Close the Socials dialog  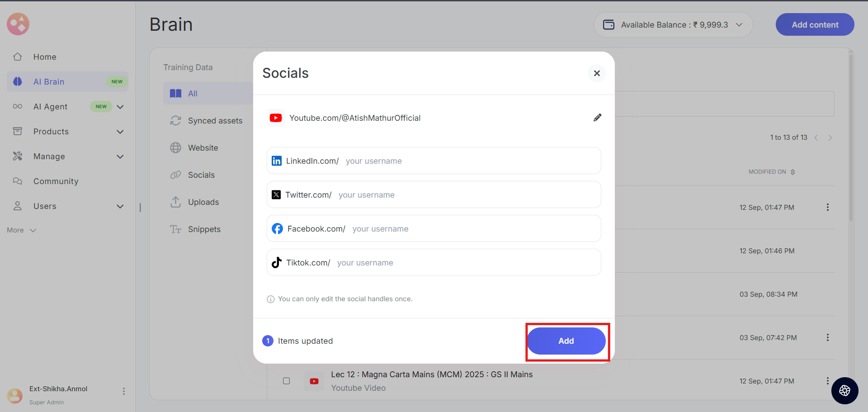(x=597, y=73)
